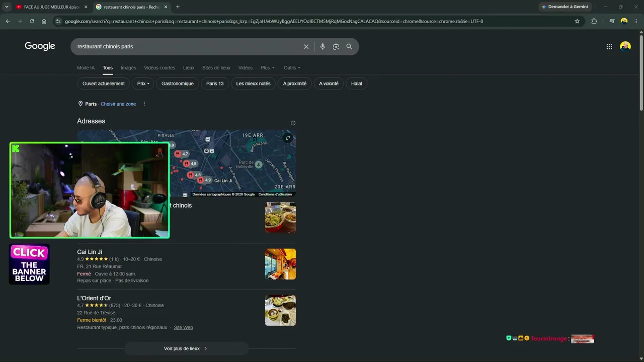Expand the Prix filter dropdown
Image resolution: width=644 pixels, height=362 pixels.
pyautogui.click(x=143, y=83)
